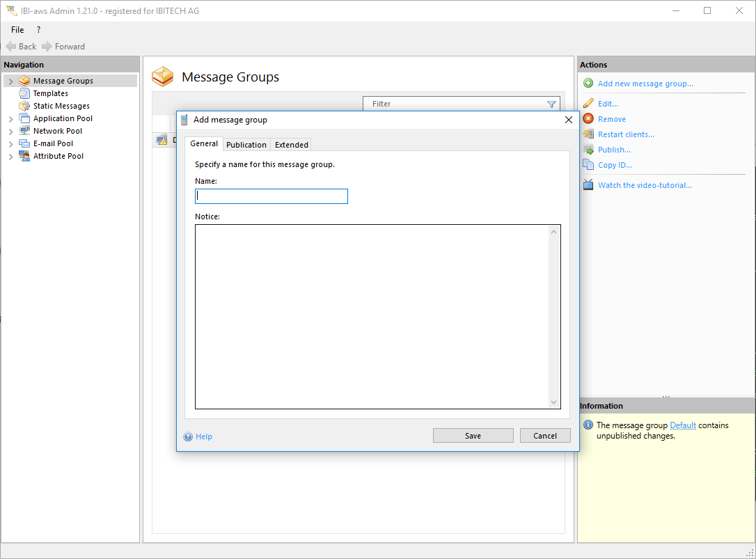756x559 pixels.
Task: Follow the Default message group link
Action: pos(682,425)
